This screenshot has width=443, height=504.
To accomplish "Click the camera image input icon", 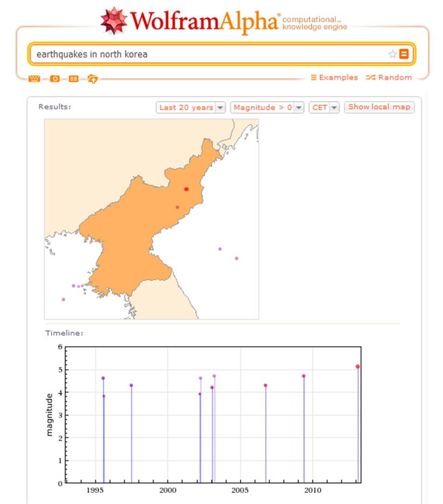I will pyautogui.click(x=54, y=78).
